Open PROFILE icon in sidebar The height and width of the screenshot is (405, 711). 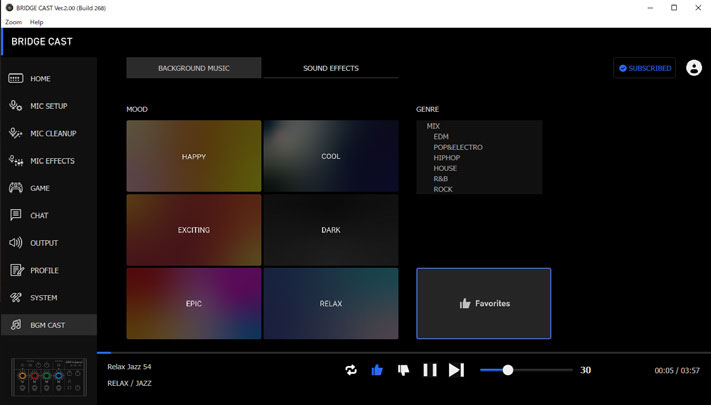(x=17, y=270)
